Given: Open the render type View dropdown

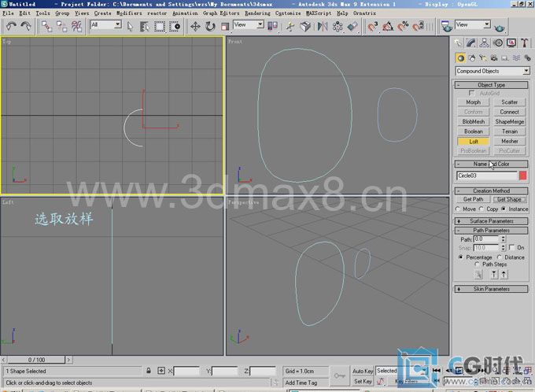Looking at the screenshot, I should pyautogui.click(x=473, y=24).
